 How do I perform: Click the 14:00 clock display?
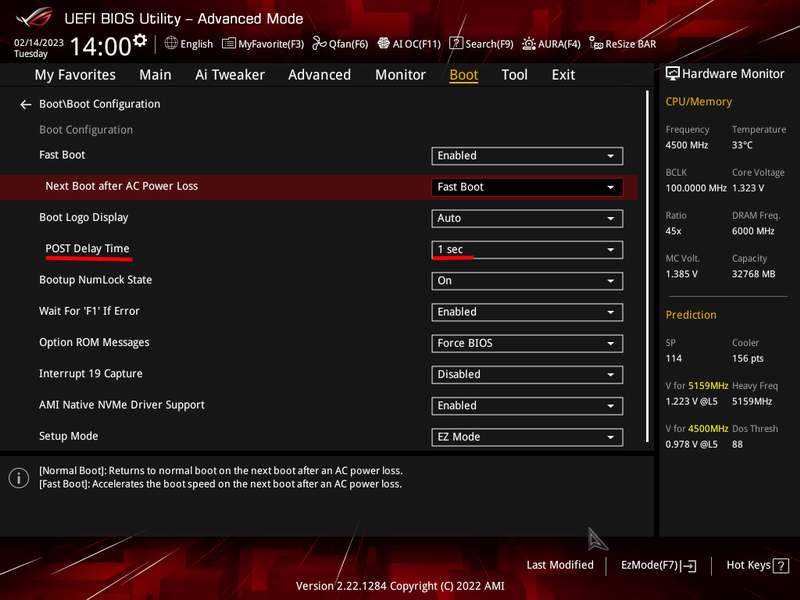click(101, 46)
